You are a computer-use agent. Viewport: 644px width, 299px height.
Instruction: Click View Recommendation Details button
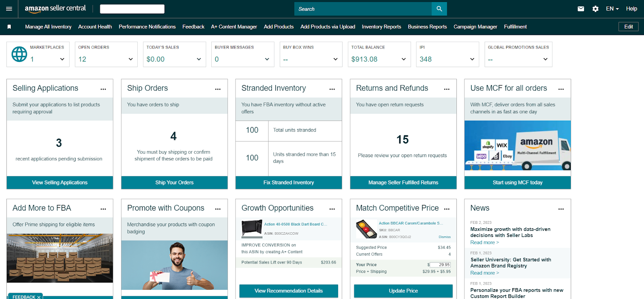[x=289, y=291]
